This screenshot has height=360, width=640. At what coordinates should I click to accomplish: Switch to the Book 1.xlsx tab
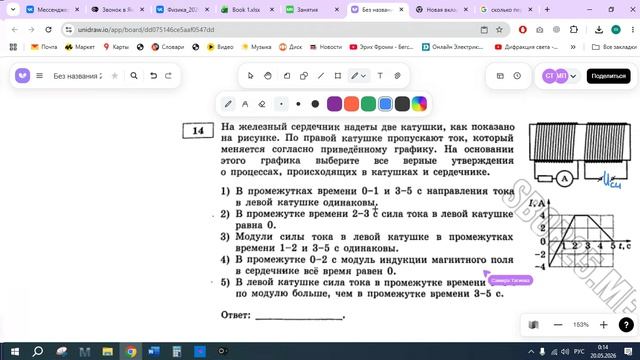[248, 9]
